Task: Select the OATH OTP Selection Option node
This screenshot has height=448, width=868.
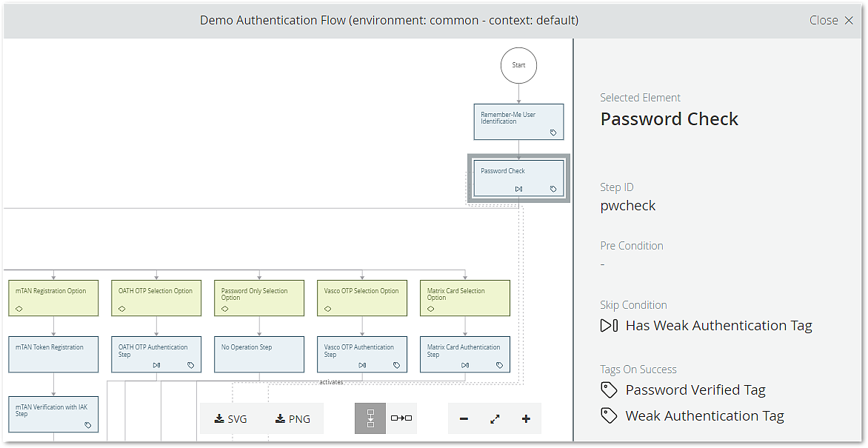Action: pos(156,298)
